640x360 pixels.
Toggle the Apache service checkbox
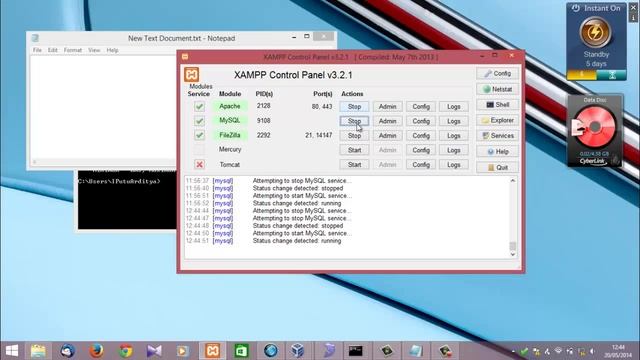(x=199, y=106)
